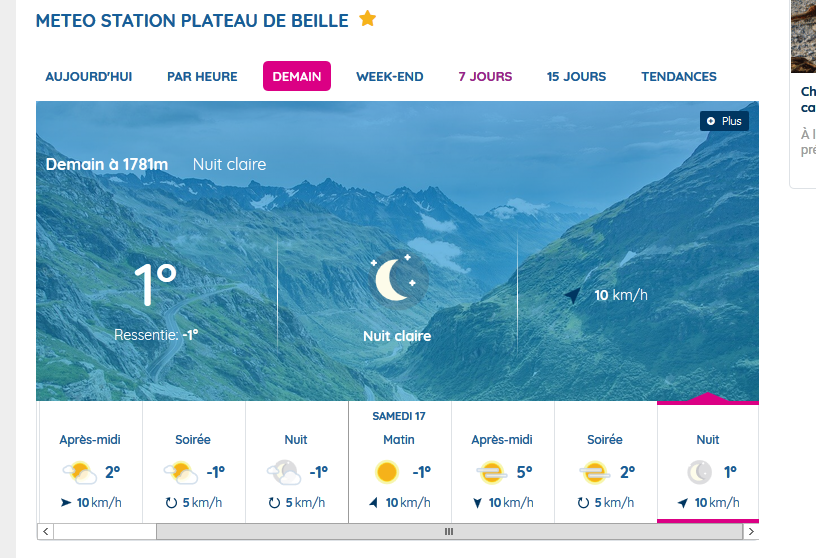Click the yellow favorite star icon
816x558 pixels.
pos(368,19)
